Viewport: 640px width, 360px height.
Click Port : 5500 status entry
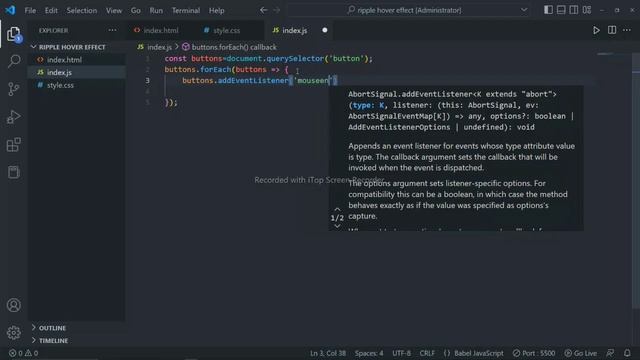click(x=534, y=353)
